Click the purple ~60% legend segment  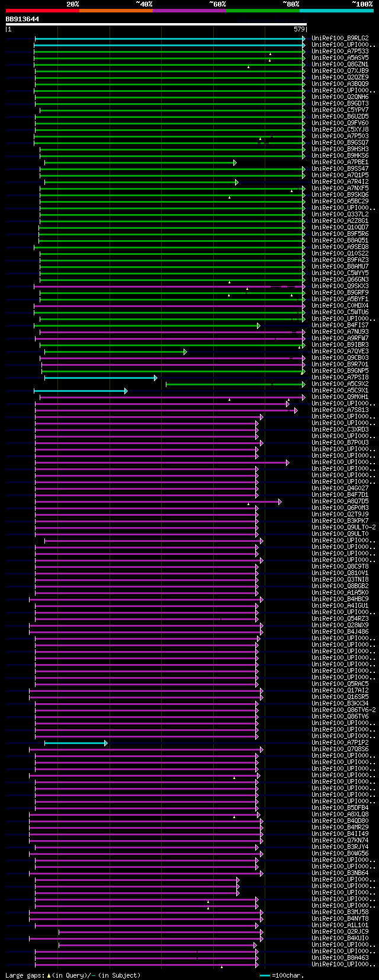[x=189, y=11]
